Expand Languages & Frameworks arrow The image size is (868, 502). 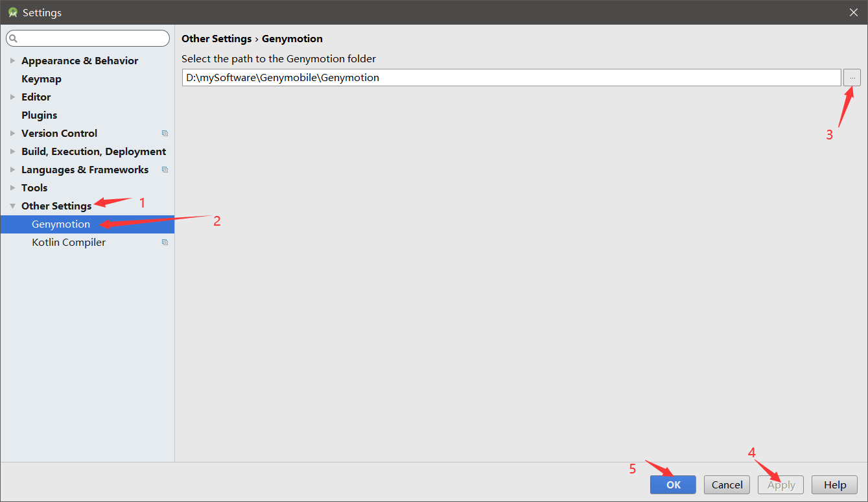pos(12,169)
